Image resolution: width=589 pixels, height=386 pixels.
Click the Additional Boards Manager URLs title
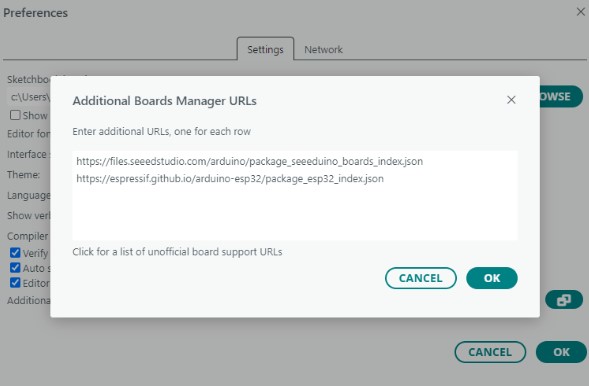pos(165,101)
